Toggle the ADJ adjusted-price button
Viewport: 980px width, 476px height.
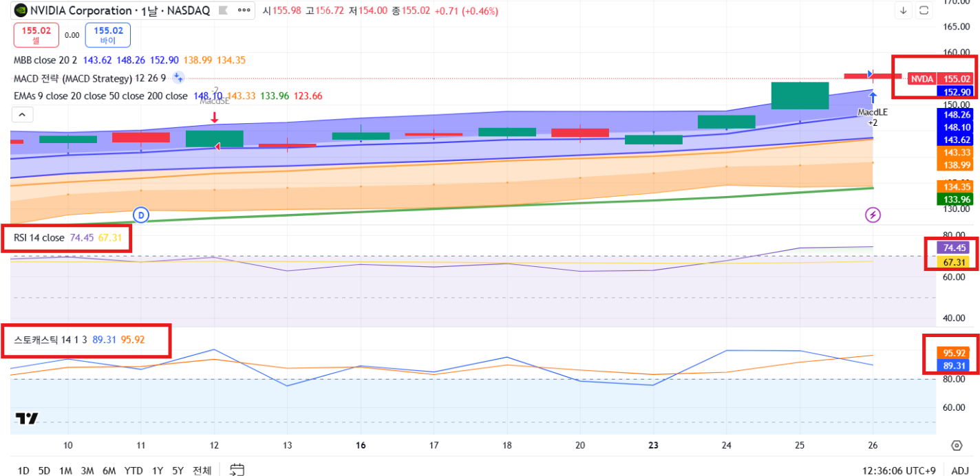tap(959, 470)
